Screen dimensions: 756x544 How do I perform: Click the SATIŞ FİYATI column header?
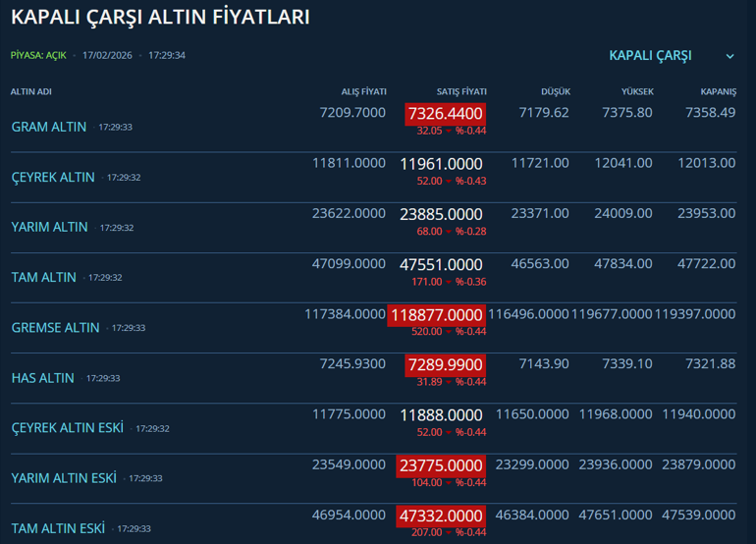pos(461,91)
